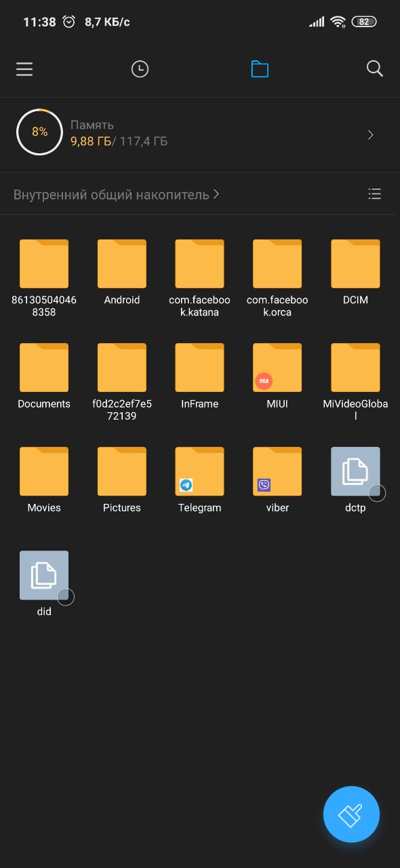
Task: Toggle the list view layout
Action: (374, 194)
